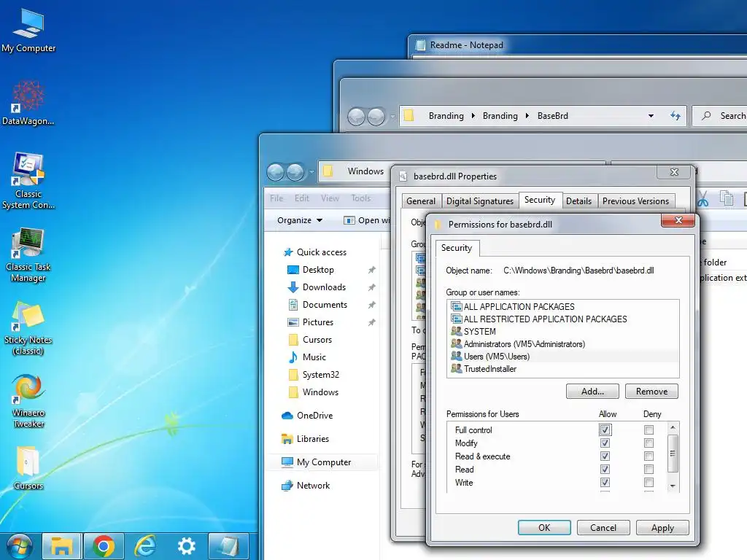
Task: Click the Windows Start orb
Action: point(19,545)
